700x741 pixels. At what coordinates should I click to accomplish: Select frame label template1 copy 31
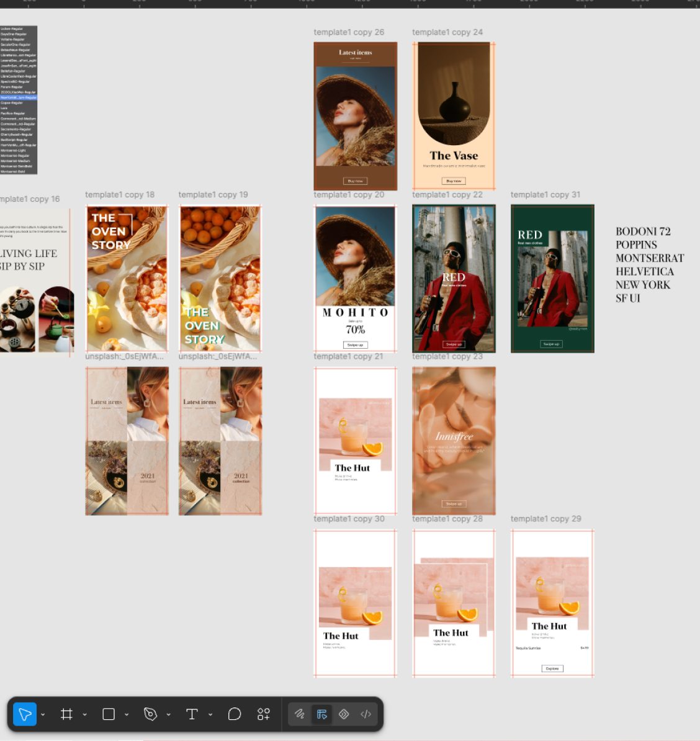[545, 195]
